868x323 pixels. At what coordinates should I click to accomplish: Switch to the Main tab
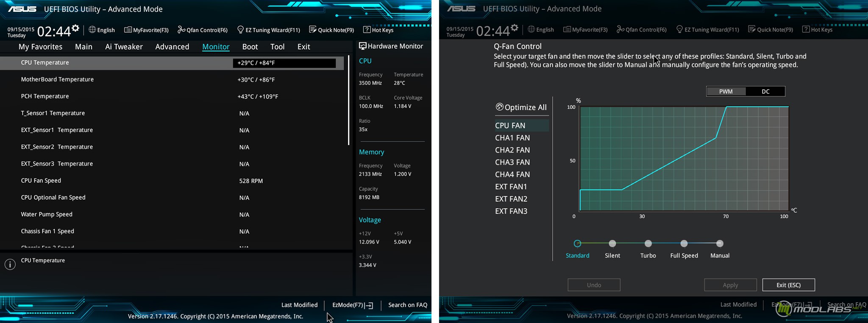tap(83, 47)
